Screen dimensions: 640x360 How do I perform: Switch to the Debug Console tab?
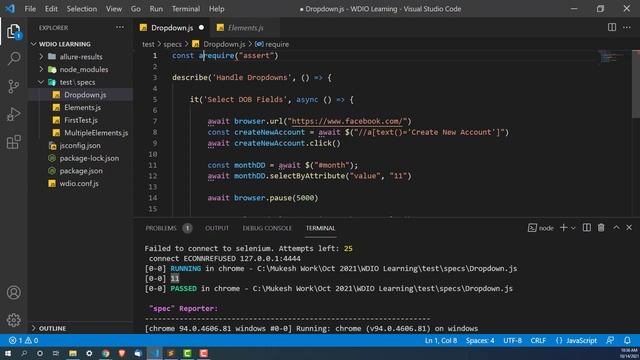[267, 228]
